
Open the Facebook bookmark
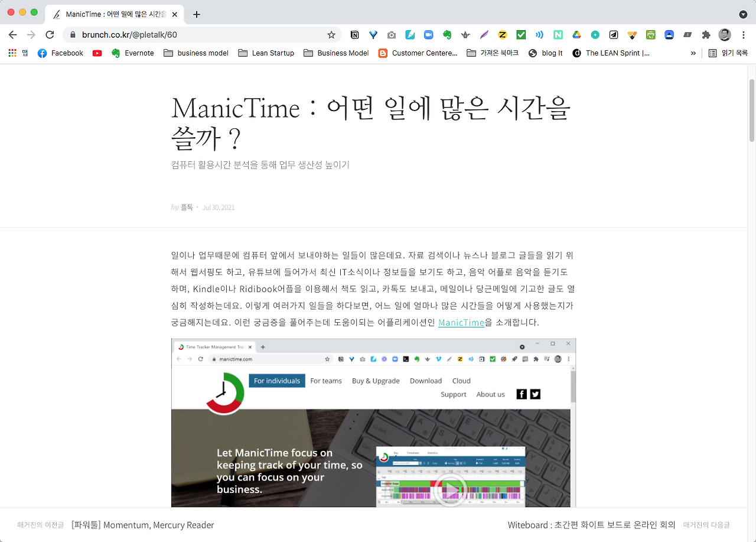(60, 53)
